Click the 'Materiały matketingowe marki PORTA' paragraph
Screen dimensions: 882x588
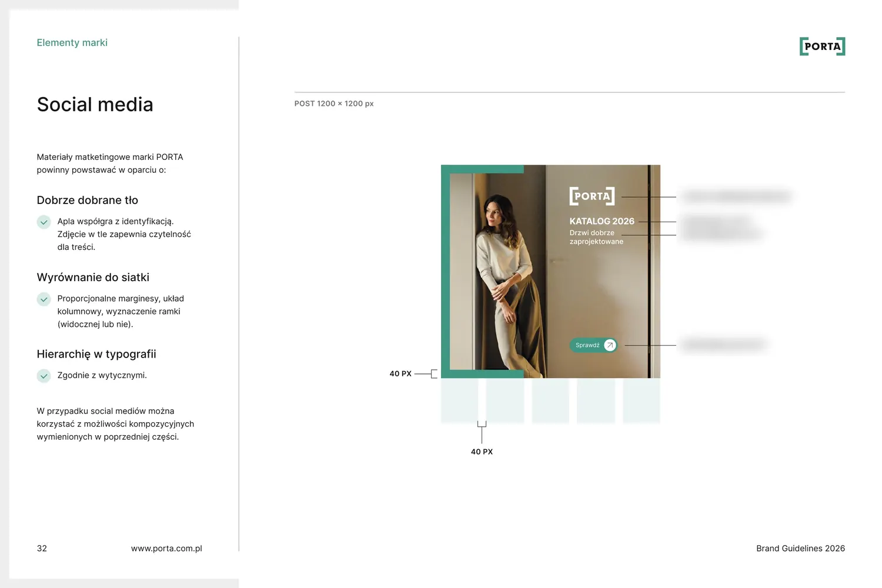[x=110, y=163]
